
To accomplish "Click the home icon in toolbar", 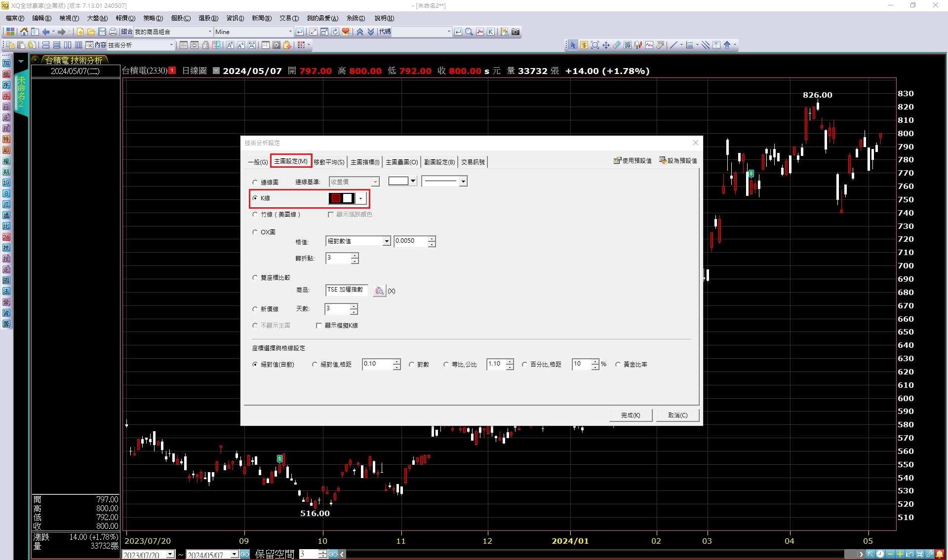I will coord(24,32).
